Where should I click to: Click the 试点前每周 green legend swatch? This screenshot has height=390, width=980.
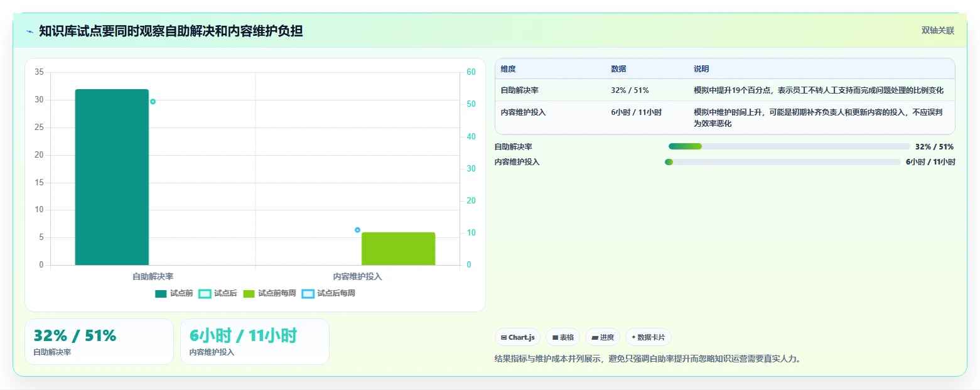[249, 293]
